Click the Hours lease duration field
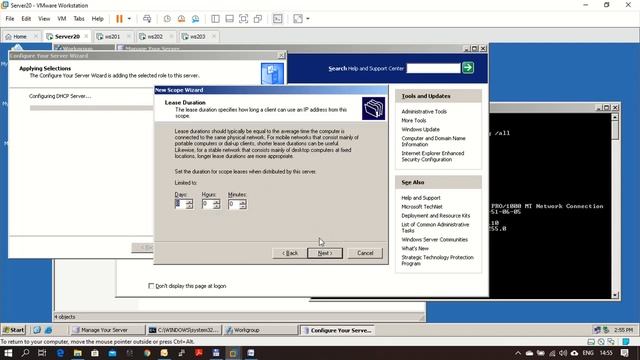The width and height of the screenshot is (640, 360). point(207,204)
